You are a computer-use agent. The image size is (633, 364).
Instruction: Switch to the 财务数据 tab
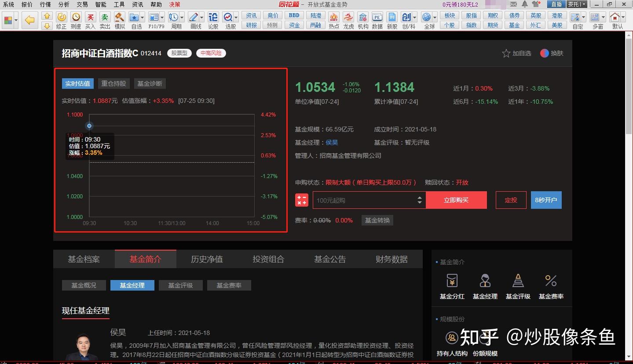(392, 259)
